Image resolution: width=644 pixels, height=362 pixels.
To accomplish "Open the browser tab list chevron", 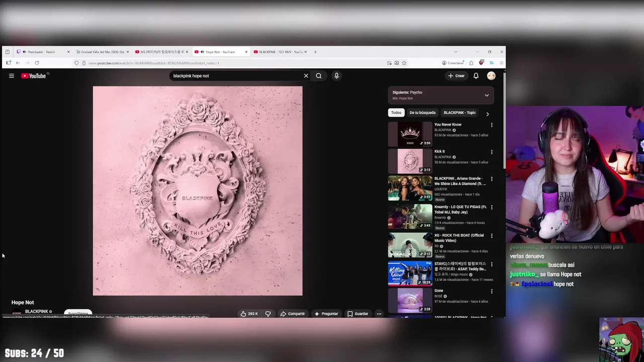I will click(455, 52).
